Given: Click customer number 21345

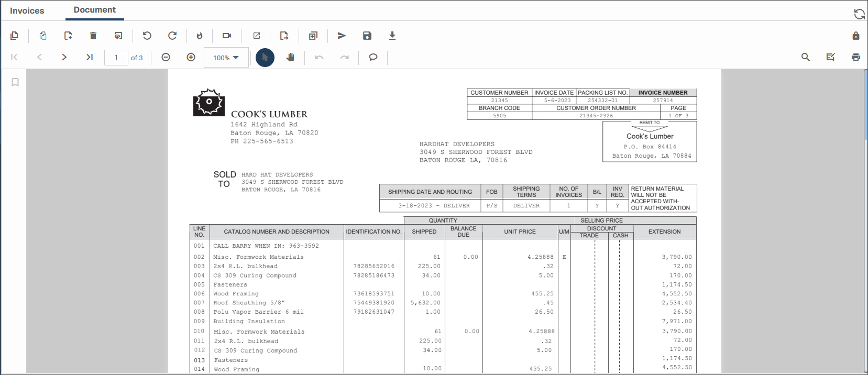Looking at the screenshot, I should 500,101.
